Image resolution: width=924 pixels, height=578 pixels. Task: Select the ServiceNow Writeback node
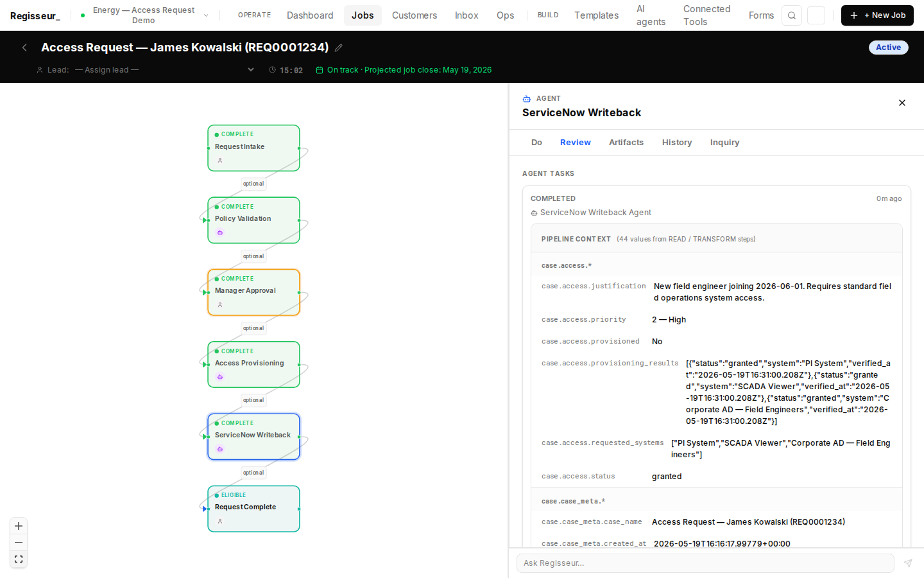click(x=253, y=437)
